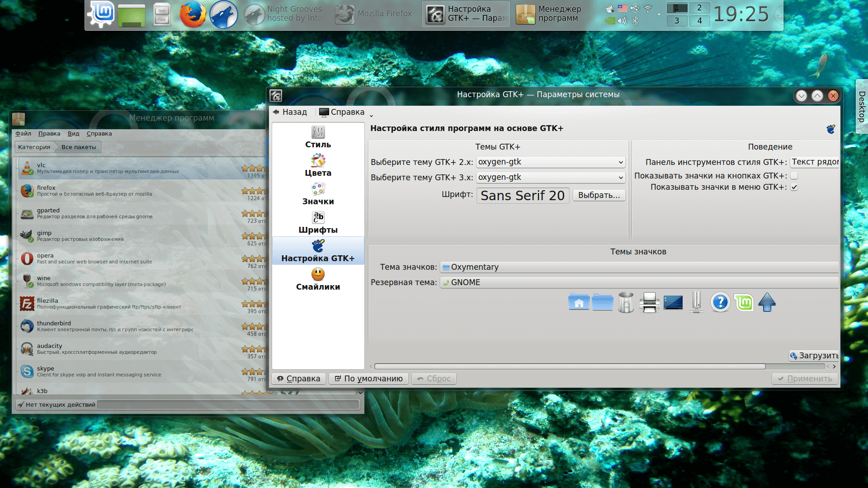
Task: Open the Oxymentary icon theme combo box
Action: pyautogui.click(x=639, y=267)
